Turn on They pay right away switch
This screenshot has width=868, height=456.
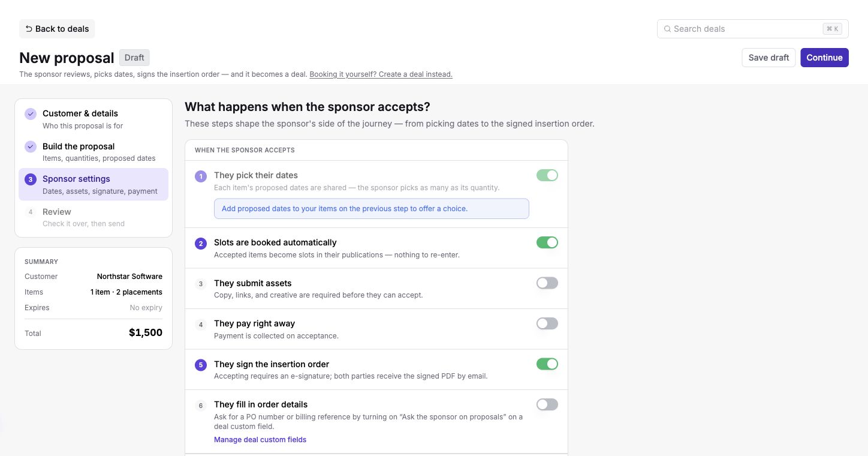(547, 323)
